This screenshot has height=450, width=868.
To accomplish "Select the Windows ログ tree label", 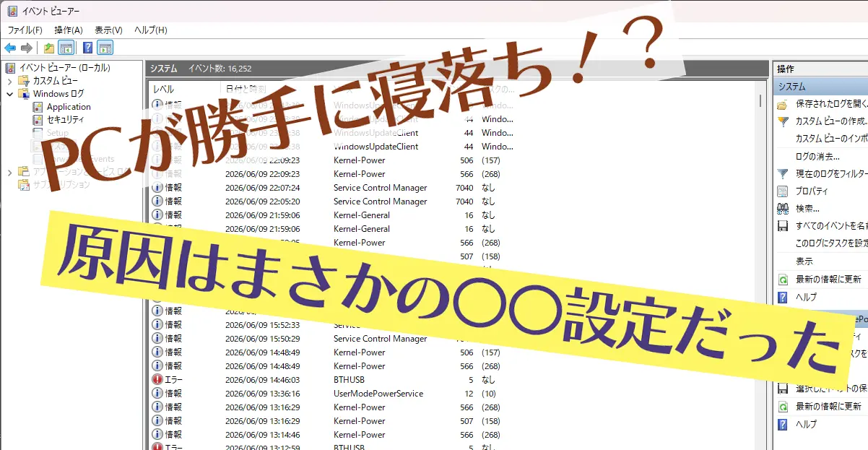I will point(58,94).
